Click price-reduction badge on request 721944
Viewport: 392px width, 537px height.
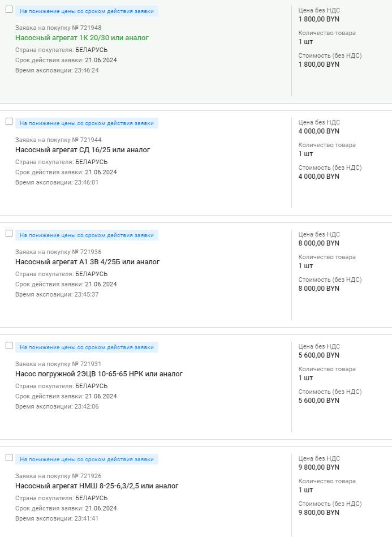pyautogui.click(x=87, y=123)
